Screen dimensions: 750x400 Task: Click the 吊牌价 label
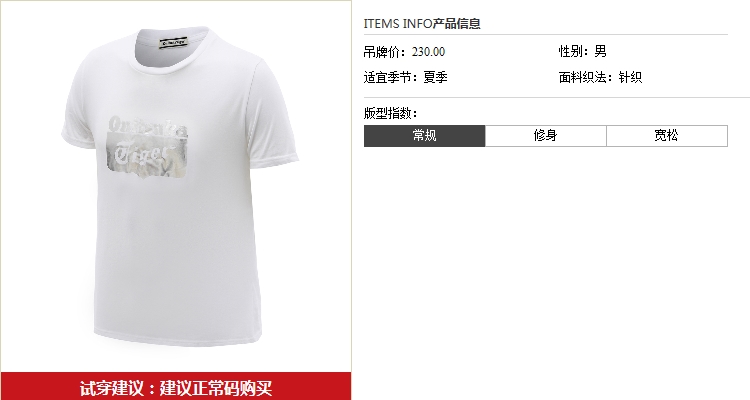(384, 52)
